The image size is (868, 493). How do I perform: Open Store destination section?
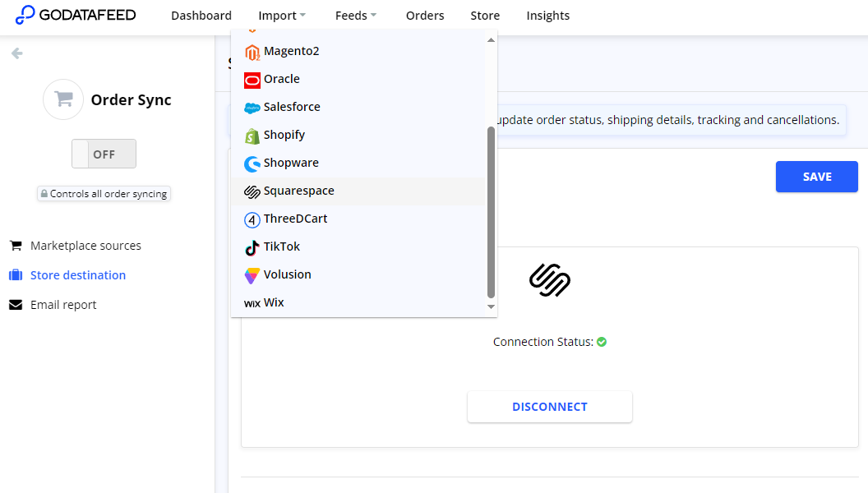click(x=78, y=275)
